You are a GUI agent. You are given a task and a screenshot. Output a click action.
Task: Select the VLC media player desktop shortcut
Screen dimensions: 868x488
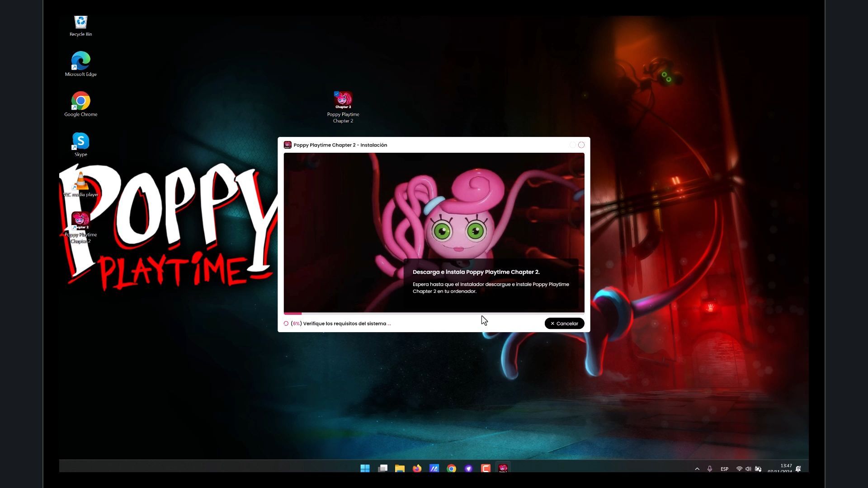80,184
